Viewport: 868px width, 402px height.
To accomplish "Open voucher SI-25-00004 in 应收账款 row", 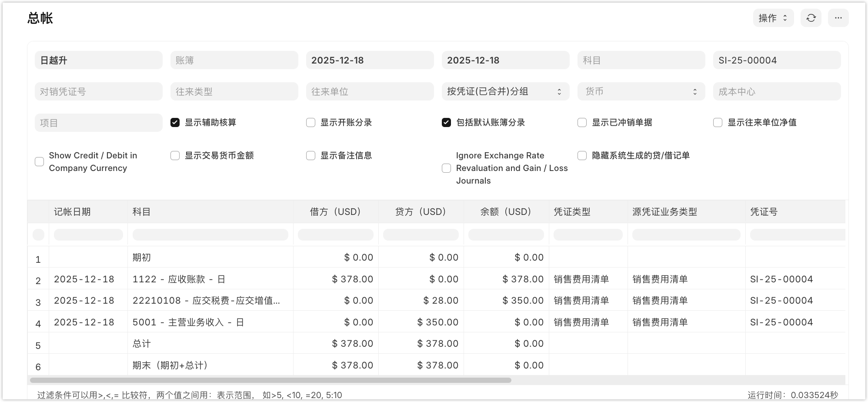I will (781, 279).
